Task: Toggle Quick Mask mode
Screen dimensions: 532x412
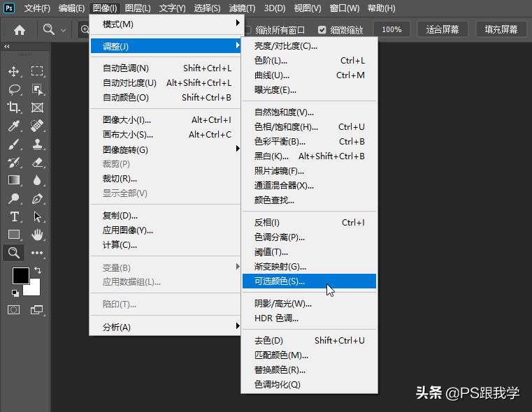Action: click(x=13, y=309)
